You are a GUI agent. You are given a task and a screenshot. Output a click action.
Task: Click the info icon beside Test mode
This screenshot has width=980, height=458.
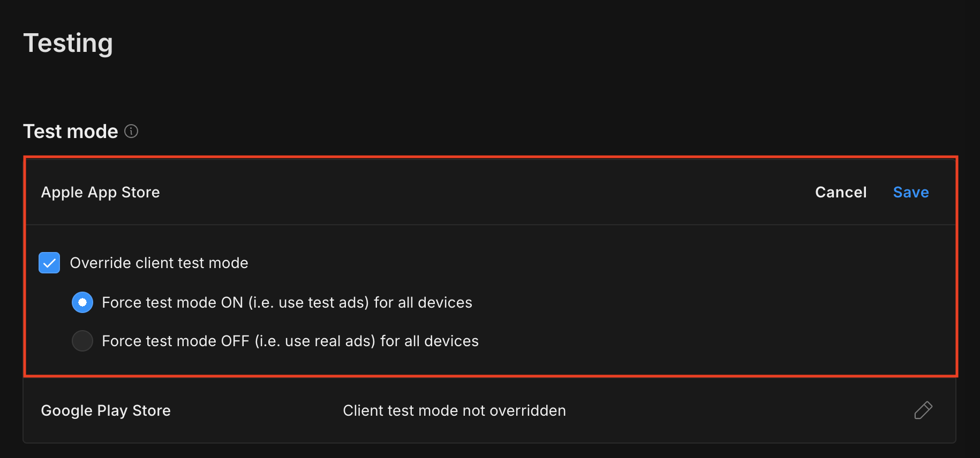pyautogui.click(x=131, y=131)
